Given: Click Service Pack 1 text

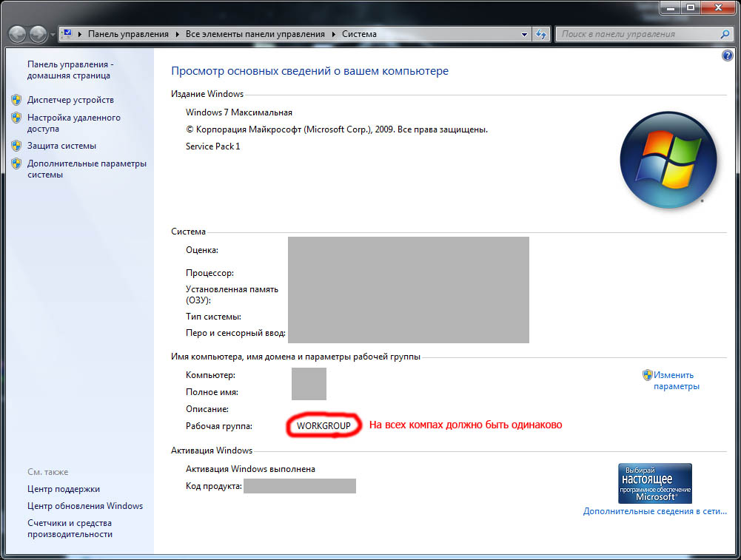Looking at the screenshot, I should [x=212, y=146].
